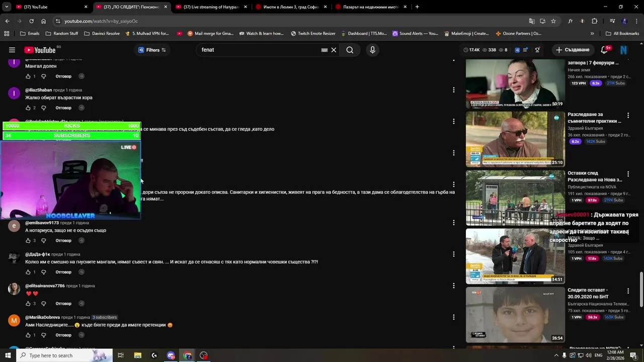Reload the page
644x362 pixels.
[x=31, y=21]
